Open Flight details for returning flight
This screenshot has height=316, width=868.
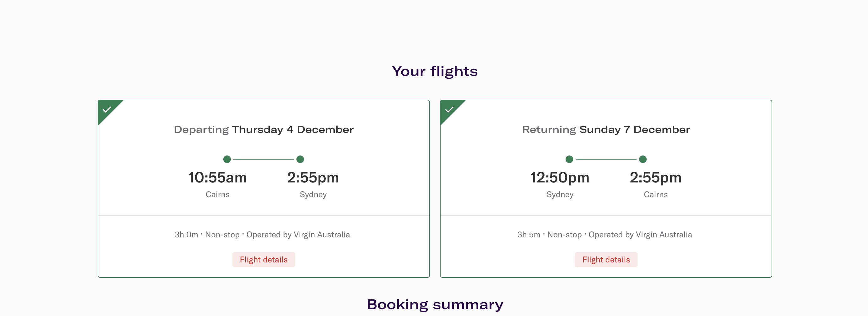606,260
